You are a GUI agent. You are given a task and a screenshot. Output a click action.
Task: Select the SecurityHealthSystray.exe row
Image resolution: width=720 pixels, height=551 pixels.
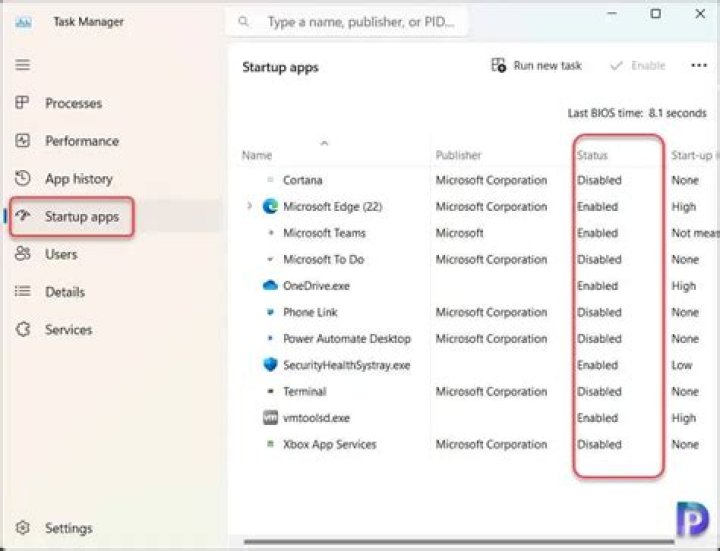478,365
